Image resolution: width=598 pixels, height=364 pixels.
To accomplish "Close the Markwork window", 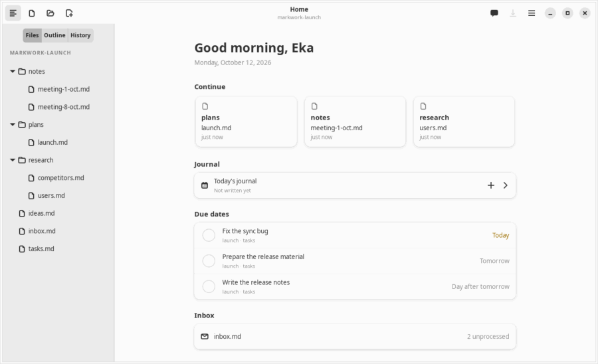I will point(585,13).
